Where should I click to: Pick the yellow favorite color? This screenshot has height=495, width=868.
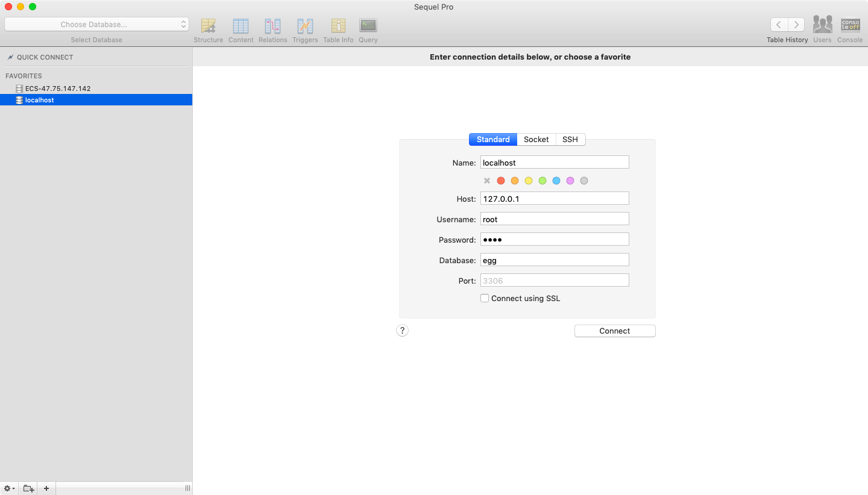pos(529,181)
